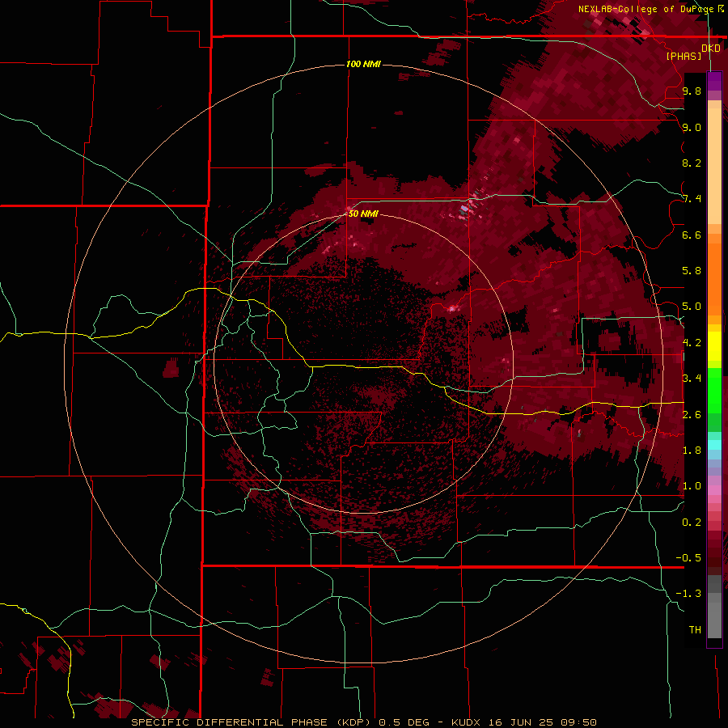Click the TH legend label
The height and width of the screenshot is (728, 728).
pyautogui.click(x=695, y=630)
